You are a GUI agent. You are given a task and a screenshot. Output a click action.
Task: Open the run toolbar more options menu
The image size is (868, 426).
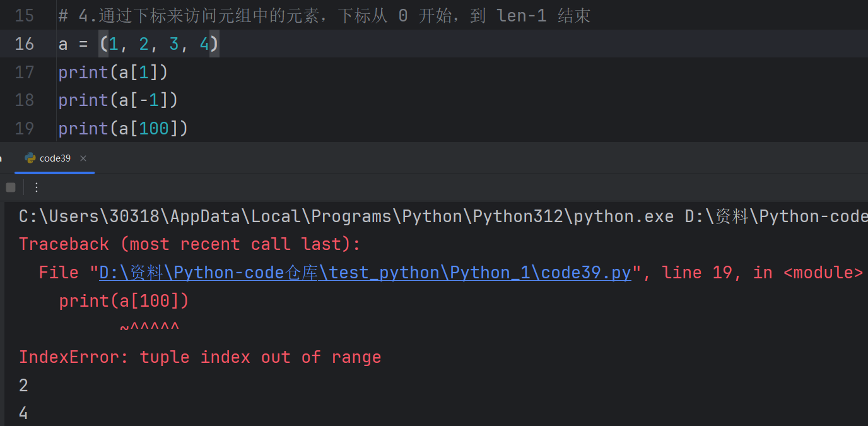click(36, 187)
